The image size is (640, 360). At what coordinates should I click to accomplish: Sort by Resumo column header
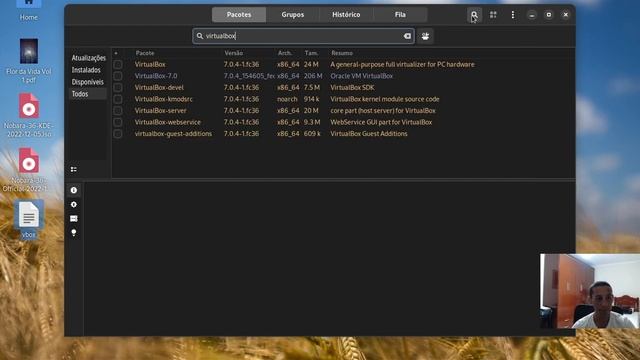pyautogui.click(x=342, y=53)
